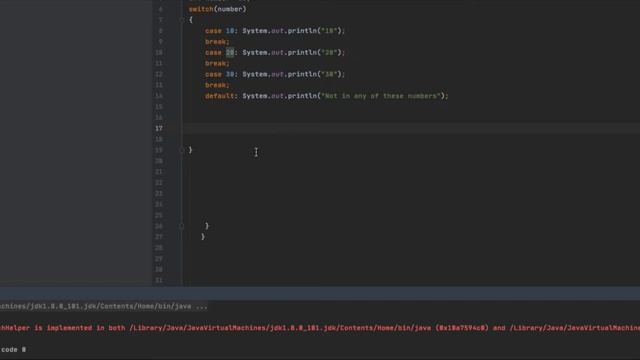Image resolution: width=640 pixels, height=360 pixels.
Task: Click 'break;' on line 11
Action: 217,63
